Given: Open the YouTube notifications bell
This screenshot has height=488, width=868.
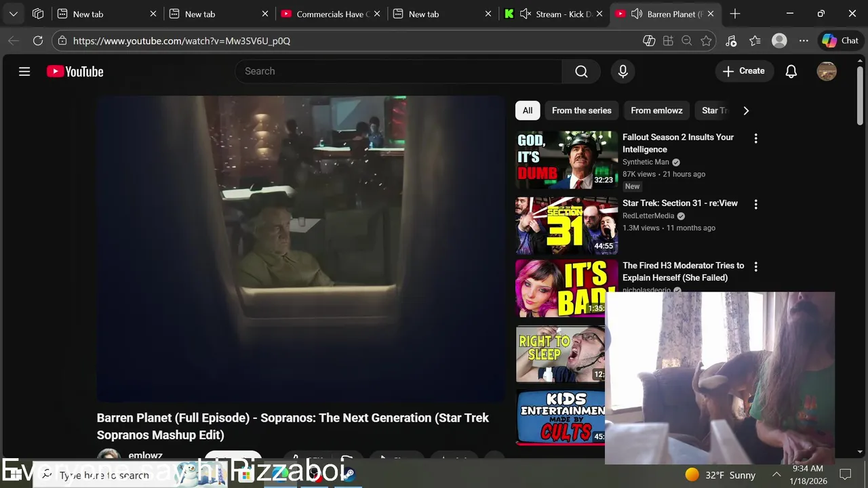Looking at the screenshot, I should (791, 71).
